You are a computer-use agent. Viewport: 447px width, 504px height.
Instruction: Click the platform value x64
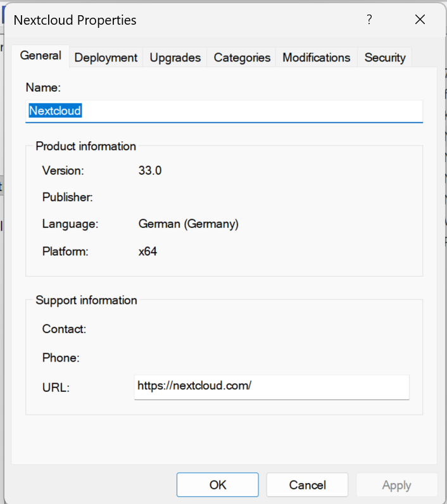[148, 251]
